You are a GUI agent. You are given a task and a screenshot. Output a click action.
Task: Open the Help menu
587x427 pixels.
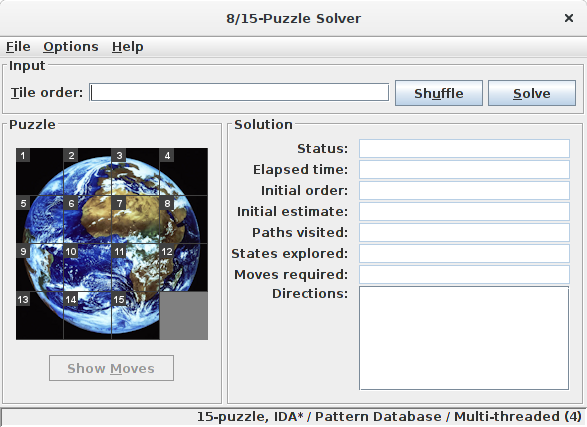coord(128,47)
